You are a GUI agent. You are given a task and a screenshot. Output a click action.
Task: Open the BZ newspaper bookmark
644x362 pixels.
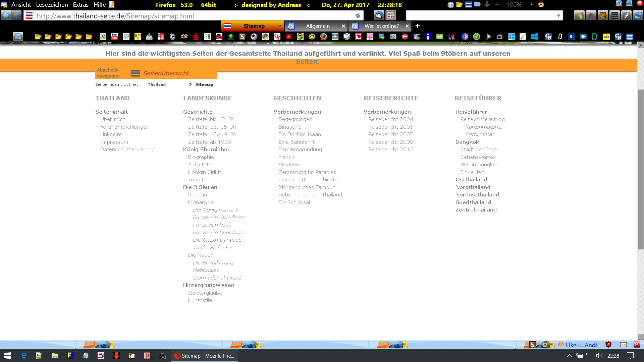(x=103, y=37)
